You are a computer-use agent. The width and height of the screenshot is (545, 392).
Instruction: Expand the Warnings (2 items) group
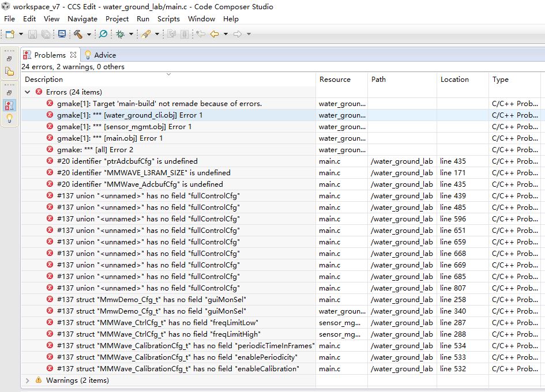[28, 380]
